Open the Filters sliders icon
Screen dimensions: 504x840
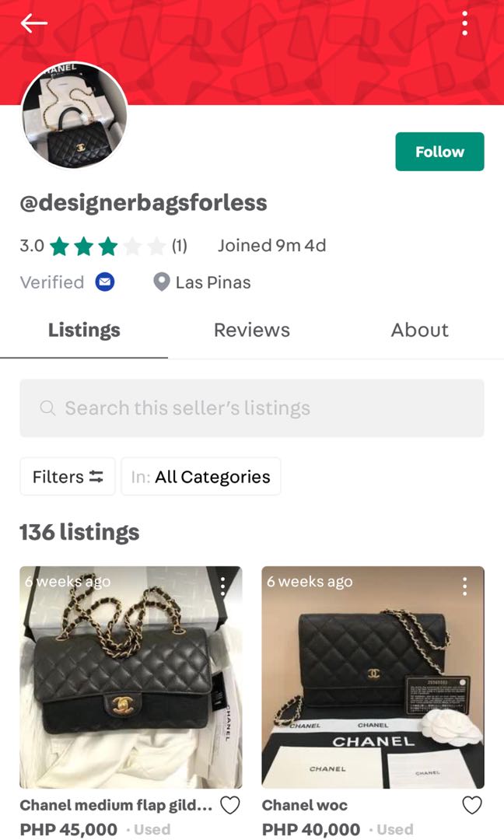(95, 476)
